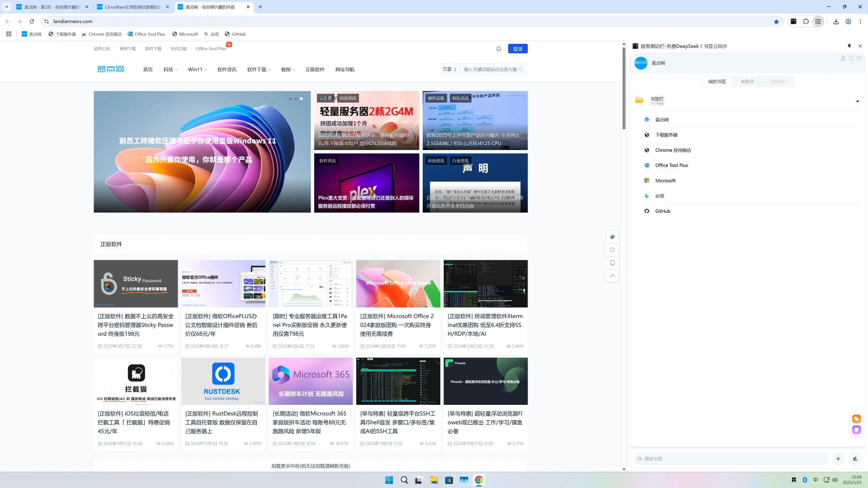Open the 文章 search type dropdown

point(449,69)
